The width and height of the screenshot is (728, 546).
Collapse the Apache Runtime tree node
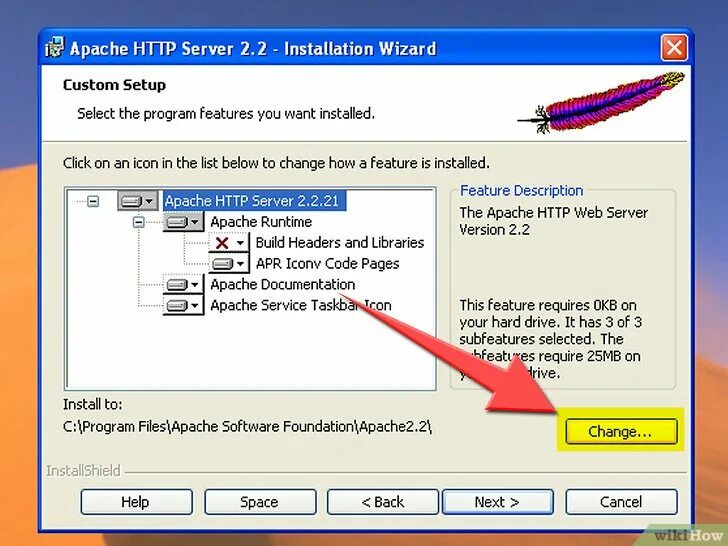[138, 222]
